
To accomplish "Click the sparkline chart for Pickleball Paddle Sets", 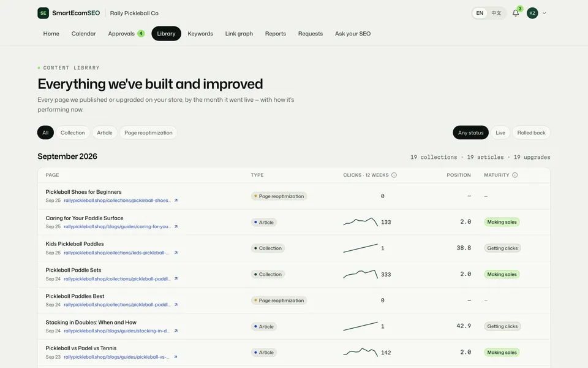I will coord(360,274).
